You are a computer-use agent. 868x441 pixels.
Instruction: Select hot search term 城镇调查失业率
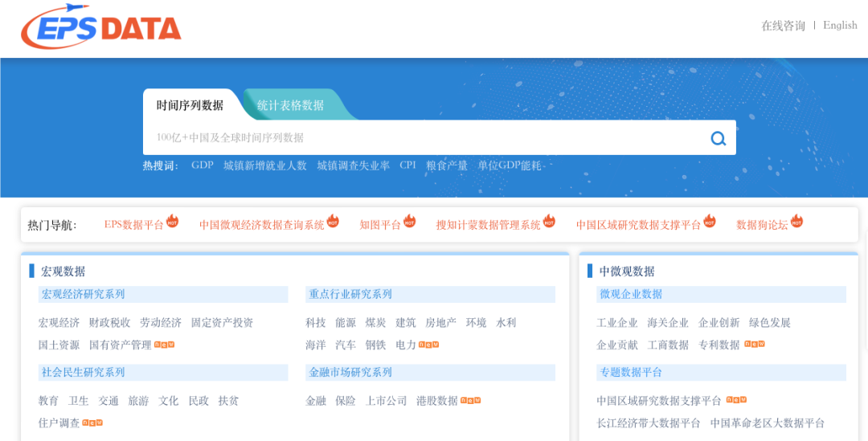[353, 165]
